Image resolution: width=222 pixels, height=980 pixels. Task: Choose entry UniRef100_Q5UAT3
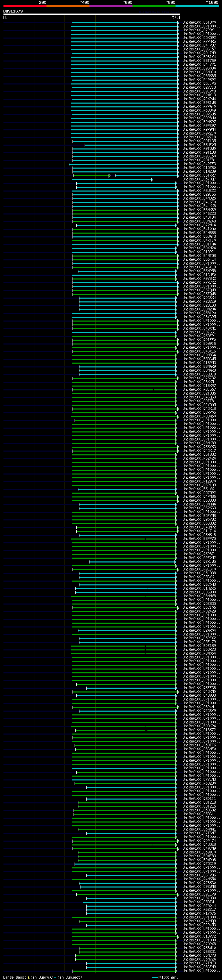[199, 237]
